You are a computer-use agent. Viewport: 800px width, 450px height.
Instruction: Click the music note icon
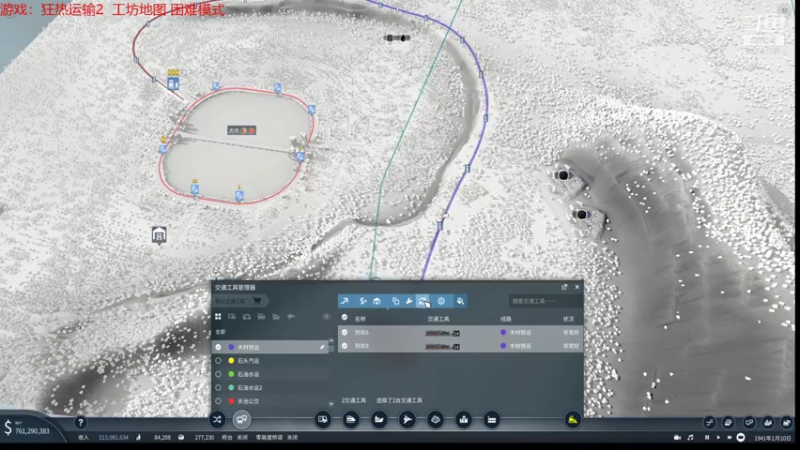(x=690, y=438)
